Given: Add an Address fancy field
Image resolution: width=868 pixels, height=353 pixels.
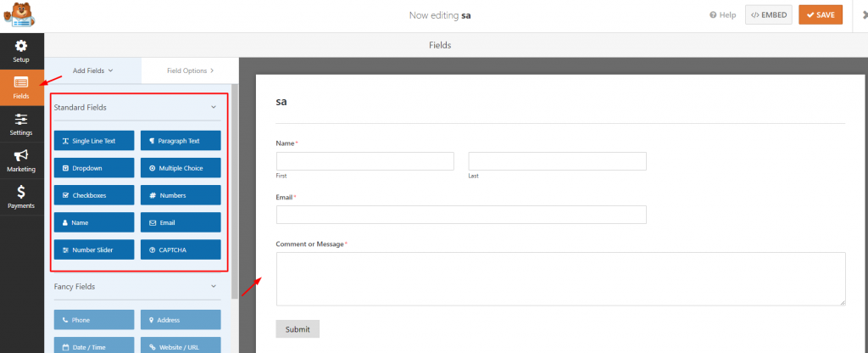Looking at the screenshot, I should point(181,320).
